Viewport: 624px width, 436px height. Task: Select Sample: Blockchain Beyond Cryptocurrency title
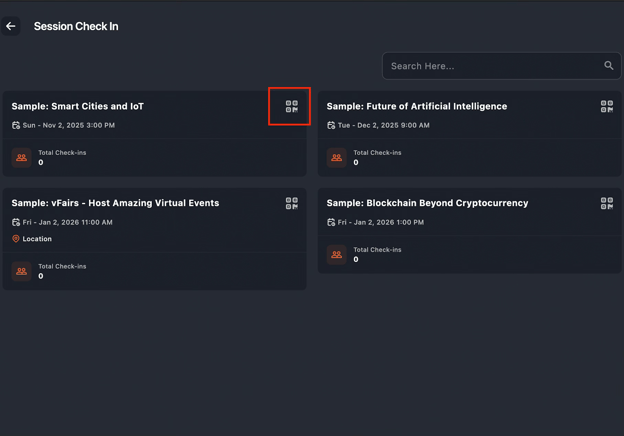coord(427,203)
